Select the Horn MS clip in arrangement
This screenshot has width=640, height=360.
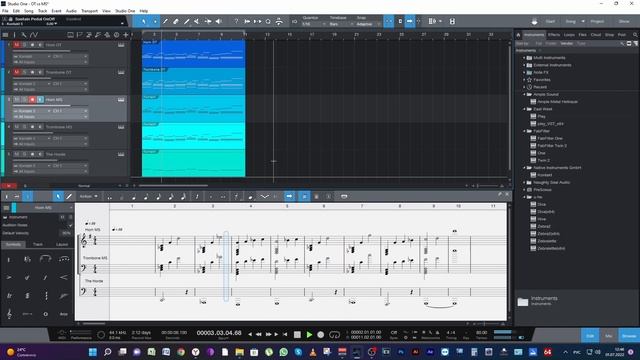[x=193, y=109]
